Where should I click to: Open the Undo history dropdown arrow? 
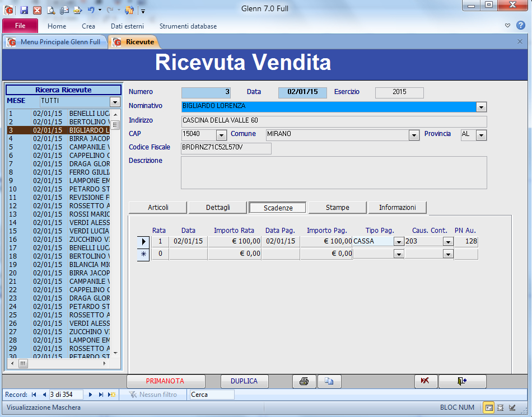100,10
